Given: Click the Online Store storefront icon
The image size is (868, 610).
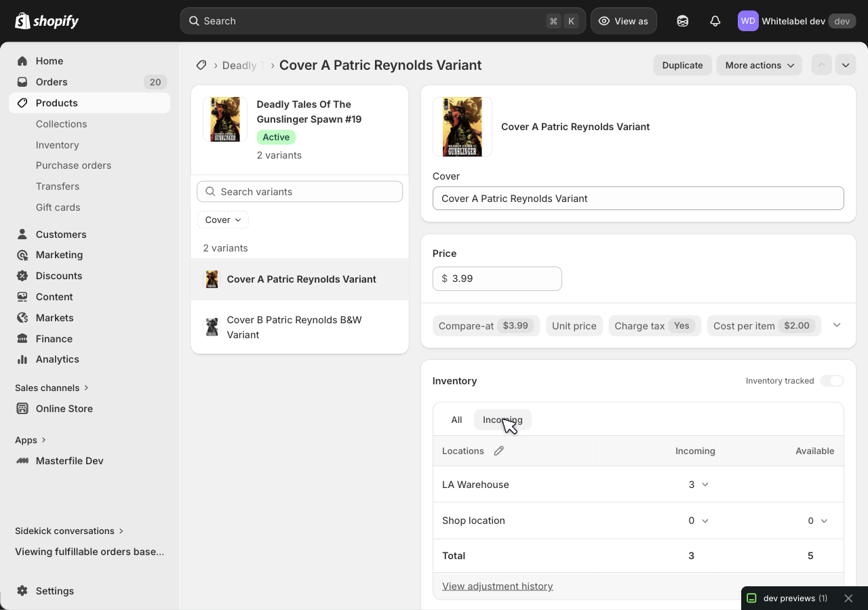Looking at the screenshot, I should tap(22, 409).
